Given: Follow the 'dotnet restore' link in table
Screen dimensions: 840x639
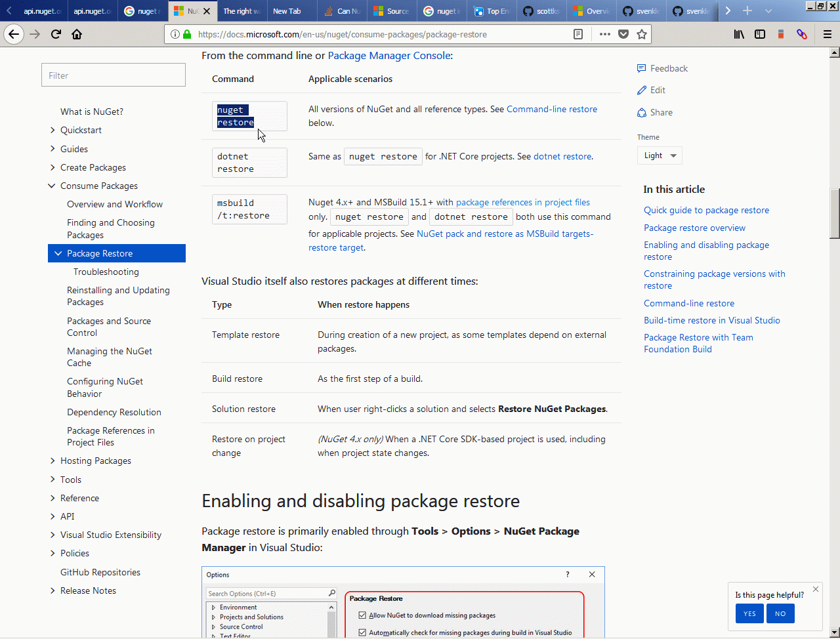Looking at the screenshot, I should (562, 156).
